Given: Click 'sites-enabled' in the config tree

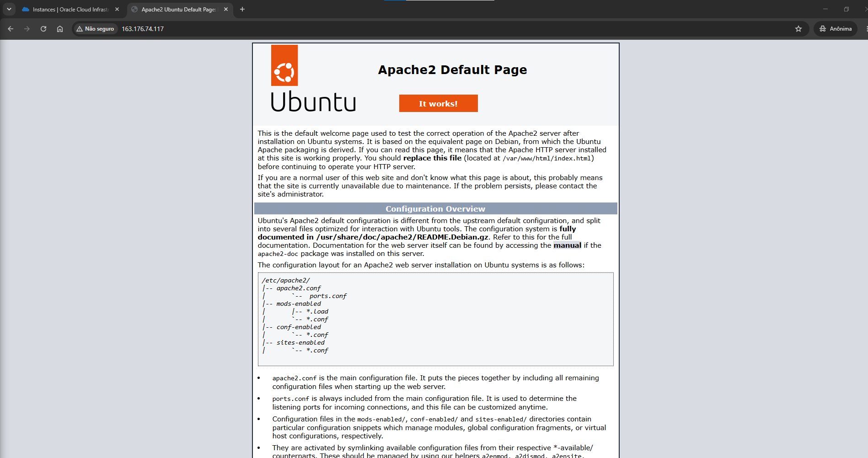Looking at the screenshot, I should coord(300,343).
